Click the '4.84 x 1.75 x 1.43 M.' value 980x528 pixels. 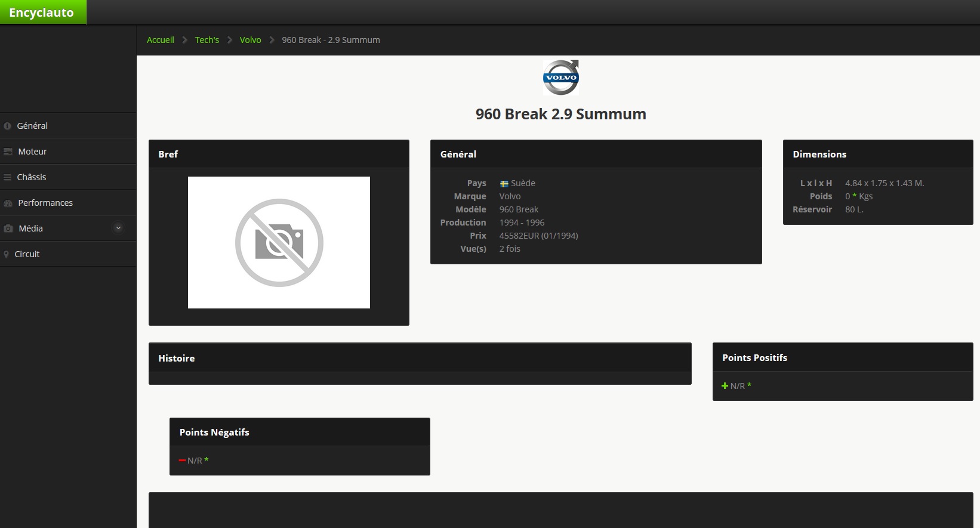(885, 183)
